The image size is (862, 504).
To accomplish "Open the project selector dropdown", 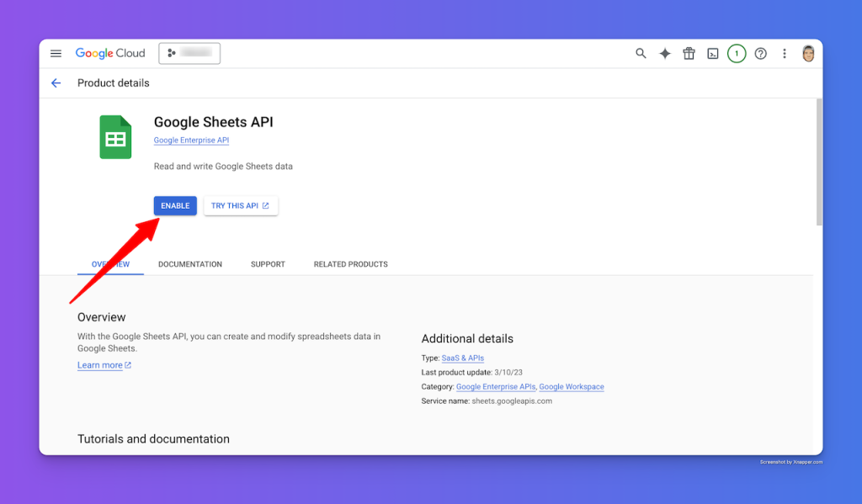I will 189,53.
